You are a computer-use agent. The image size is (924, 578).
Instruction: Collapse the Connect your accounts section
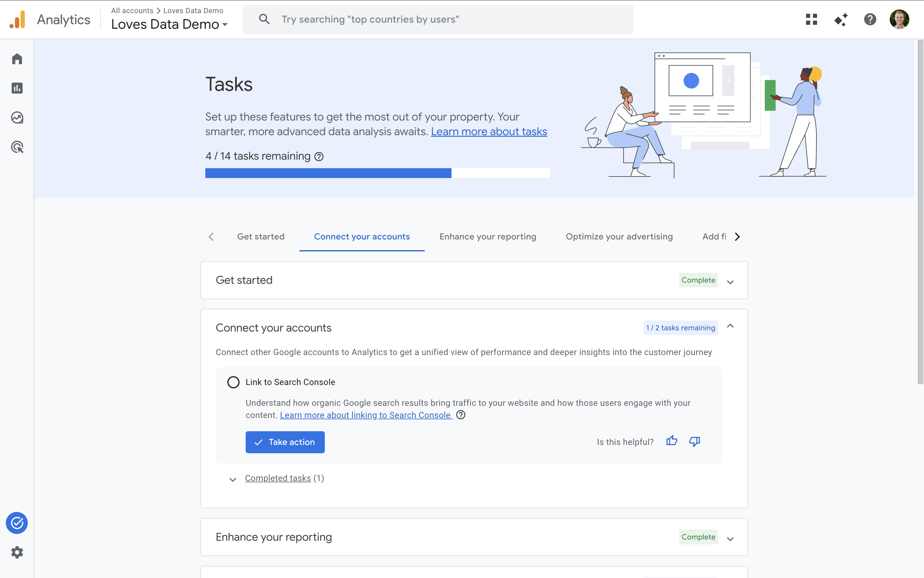730,326
